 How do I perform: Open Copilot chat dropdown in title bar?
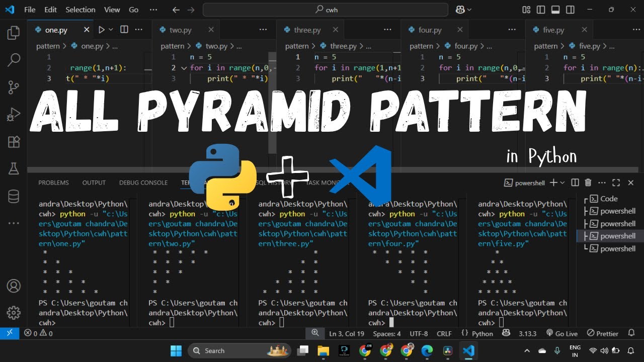pos(463,10)
